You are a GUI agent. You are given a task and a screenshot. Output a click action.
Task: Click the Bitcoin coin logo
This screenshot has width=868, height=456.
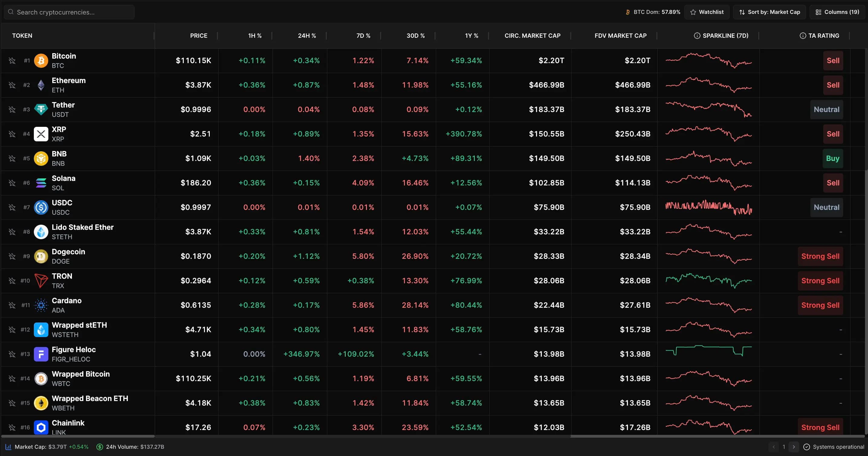click(41, 61)
